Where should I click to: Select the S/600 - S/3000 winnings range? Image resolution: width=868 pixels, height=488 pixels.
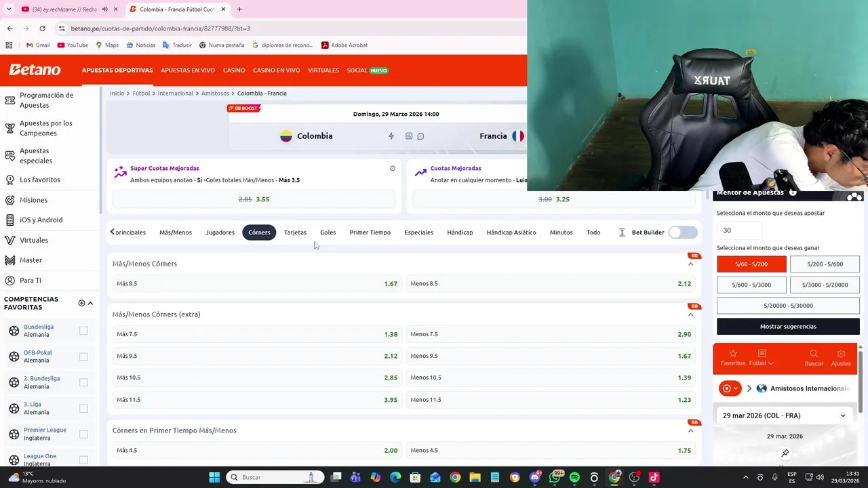tap(751, 285)
